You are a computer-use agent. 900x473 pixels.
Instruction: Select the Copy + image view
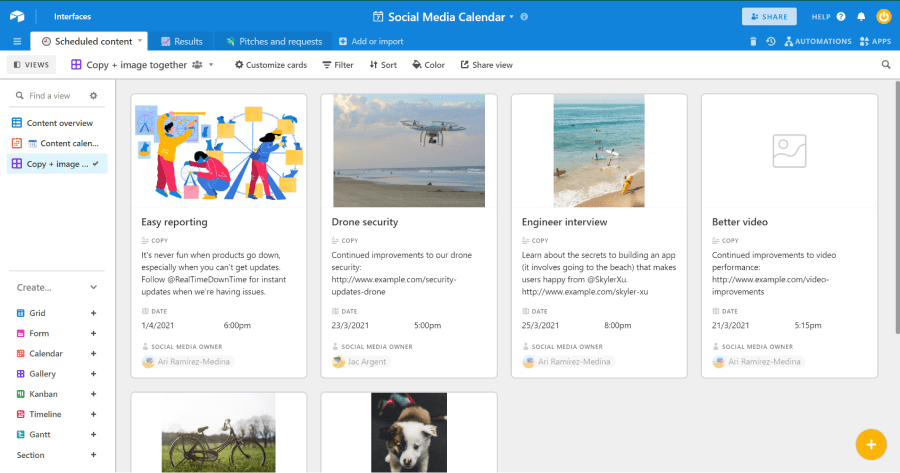(56, 164)
